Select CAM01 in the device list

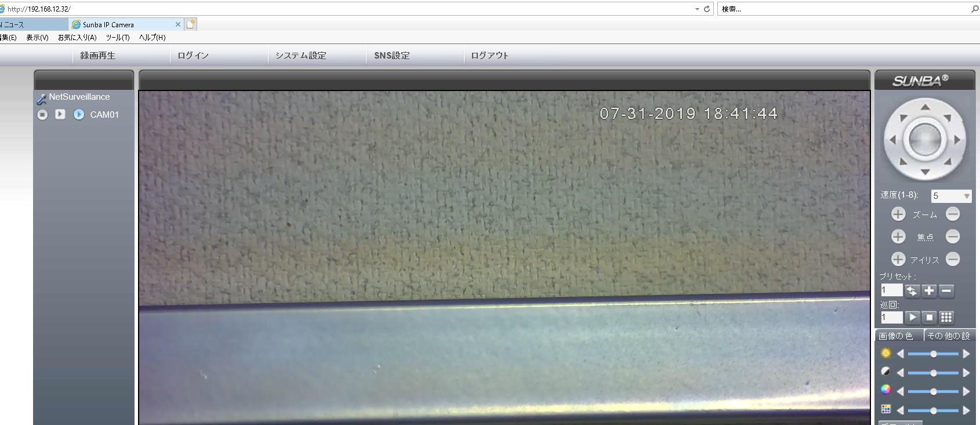point(104,115)
